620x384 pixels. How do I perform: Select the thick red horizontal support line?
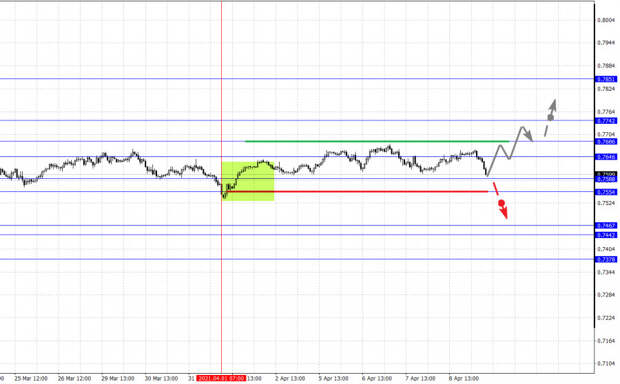pos(357,192)
